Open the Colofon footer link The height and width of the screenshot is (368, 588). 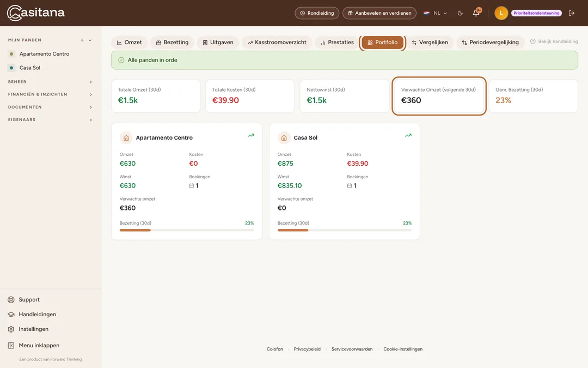pos(275,349)
